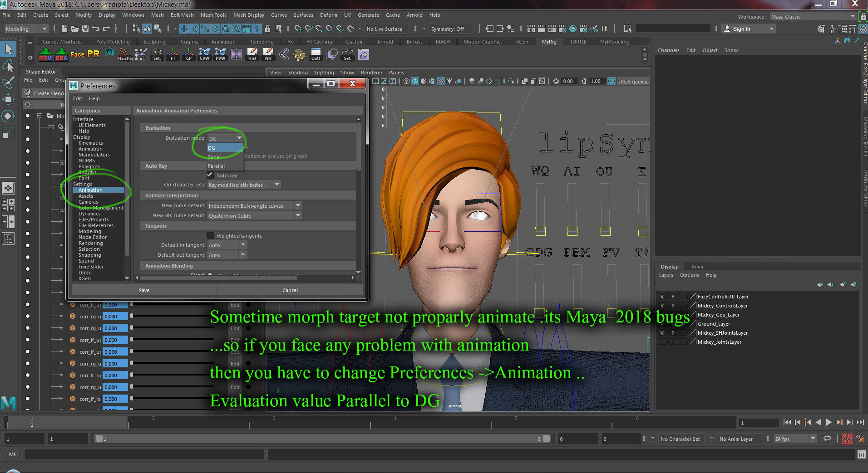Switch to the Rigging shelf tab
Image resolution: width=868 pixels, height=473 pixels.
[x=188, y=42]
